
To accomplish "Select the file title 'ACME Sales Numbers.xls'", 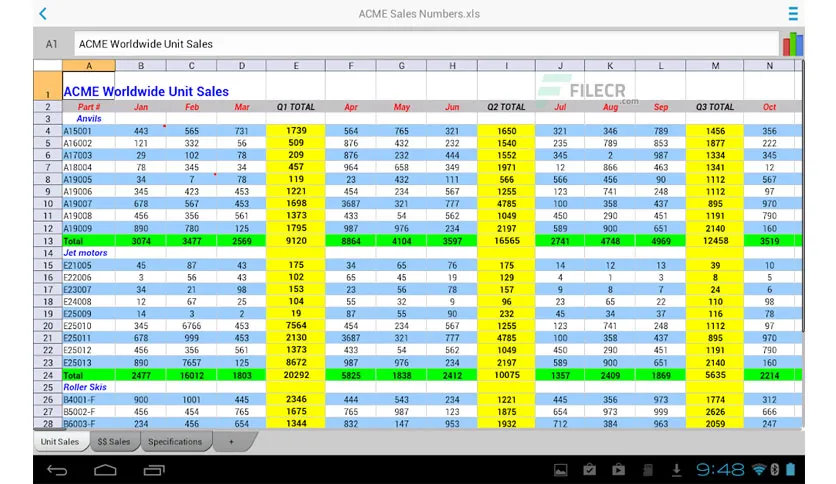I will pyautogui.click(x=419, y=14).
